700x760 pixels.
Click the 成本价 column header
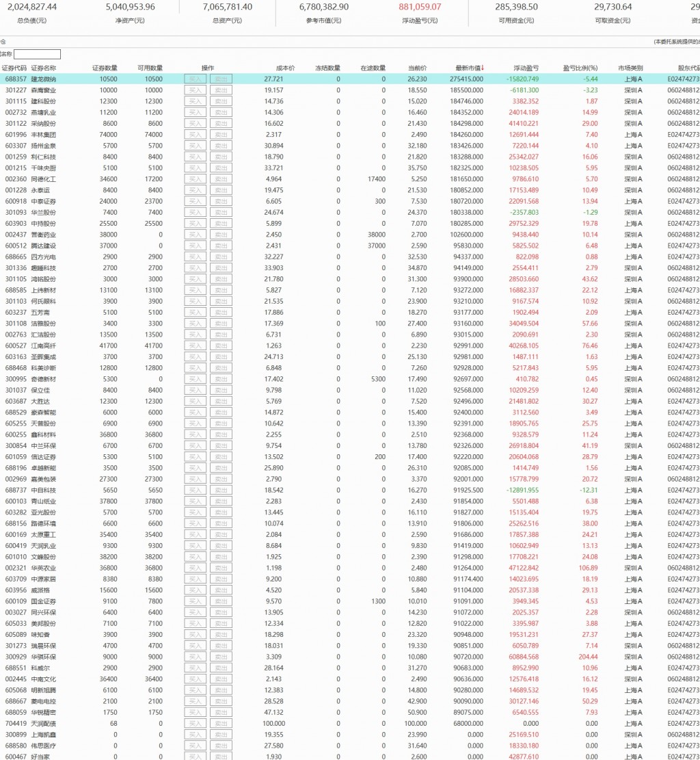coord(285,68)
